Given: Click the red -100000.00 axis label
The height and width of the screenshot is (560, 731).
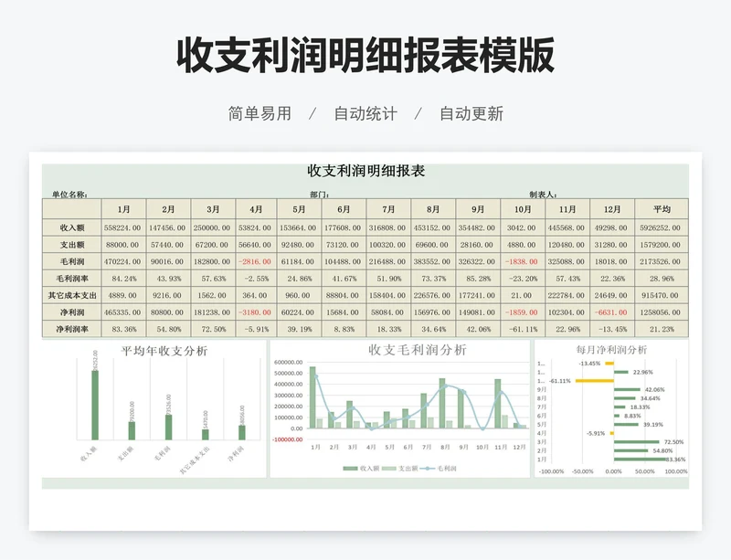Looking at the screenshot, I should 288,439.
